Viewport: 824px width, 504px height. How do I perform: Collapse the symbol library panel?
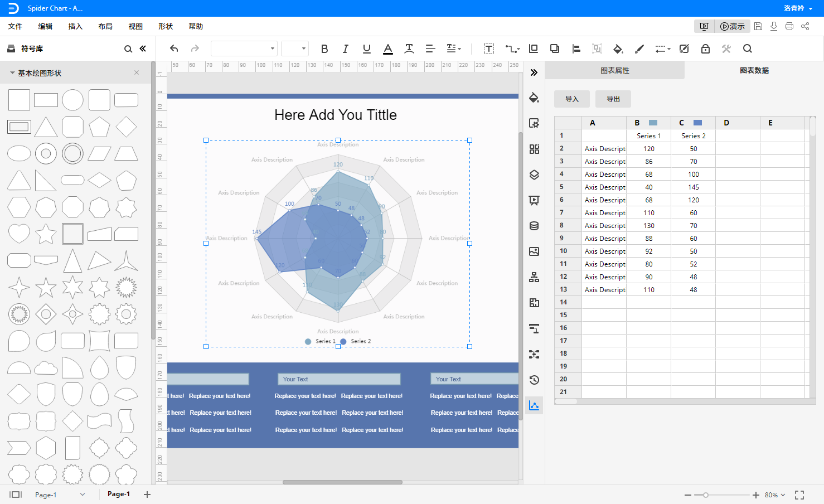click(143, 49)
